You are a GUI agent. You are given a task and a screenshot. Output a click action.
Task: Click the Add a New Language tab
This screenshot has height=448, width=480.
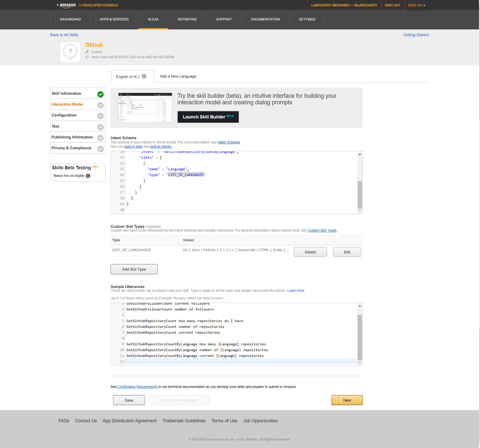point(178,76)
